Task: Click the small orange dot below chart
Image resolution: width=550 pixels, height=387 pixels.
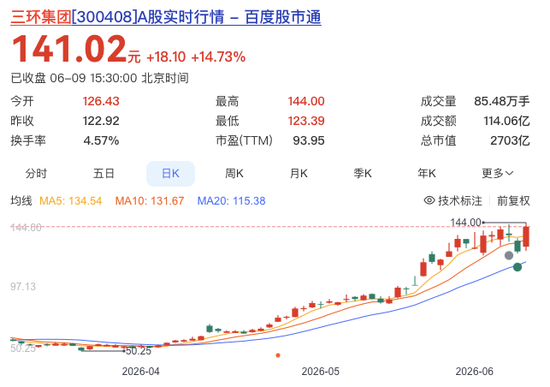Action: click(278, 355)
